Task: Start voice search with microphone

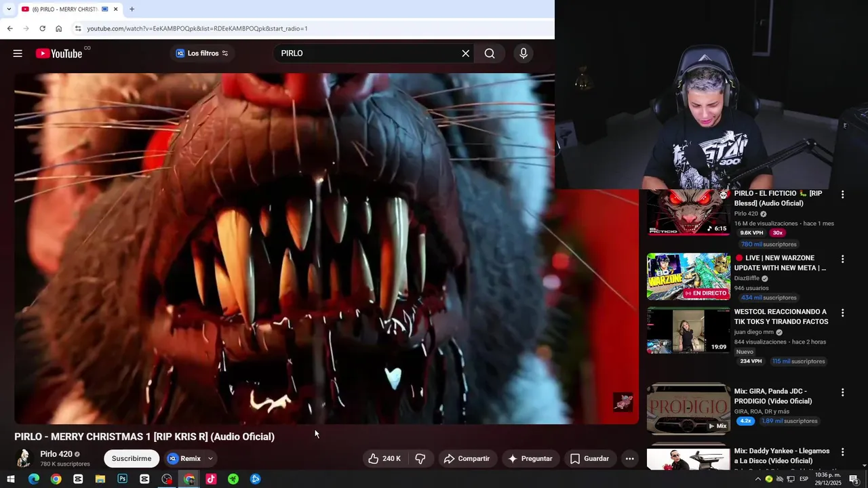Action: click(x=524, y=54)
